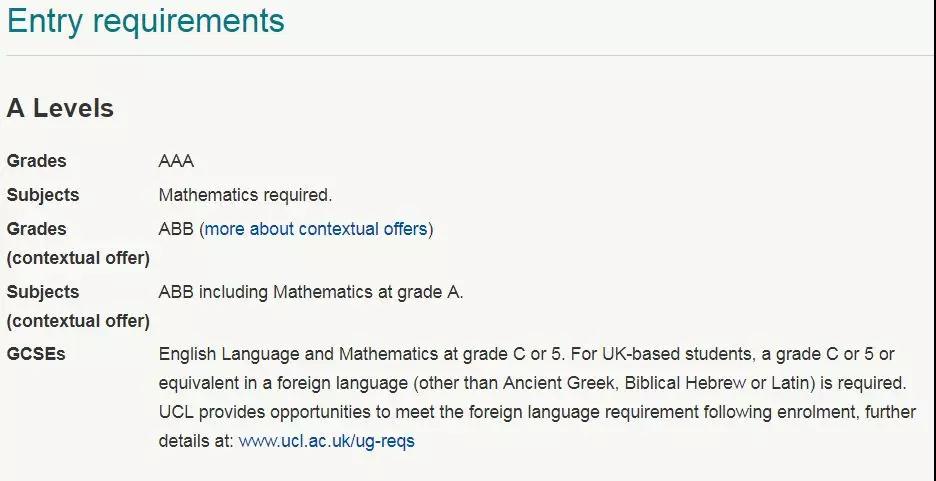936x481 pixels.
Task: Click the horizontal divider below Entry requirements
Action: [x=468, y=56]
